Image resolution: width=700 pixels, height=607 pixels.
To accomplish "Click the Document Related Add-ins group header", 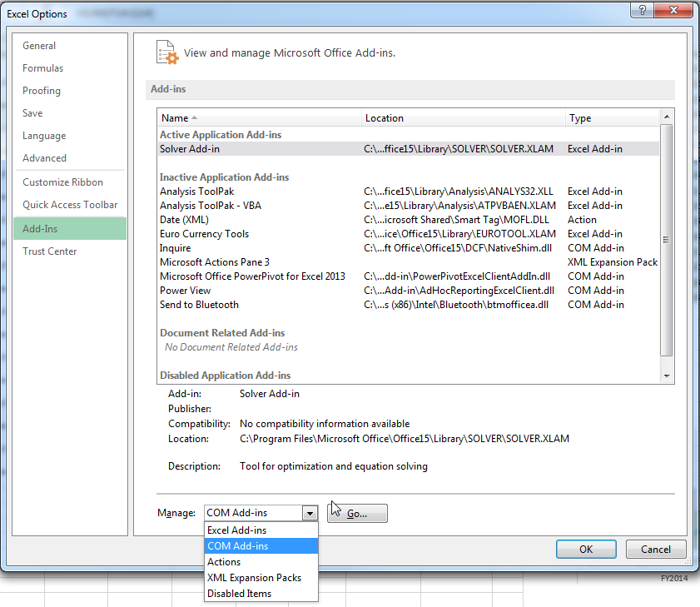I will coord(222,333).
